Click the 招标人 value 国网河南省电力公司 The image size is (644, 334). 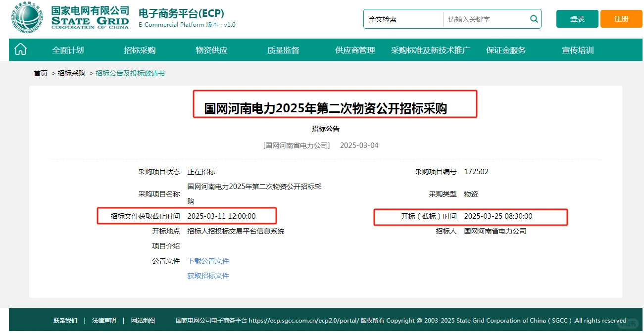click(495, 231)
